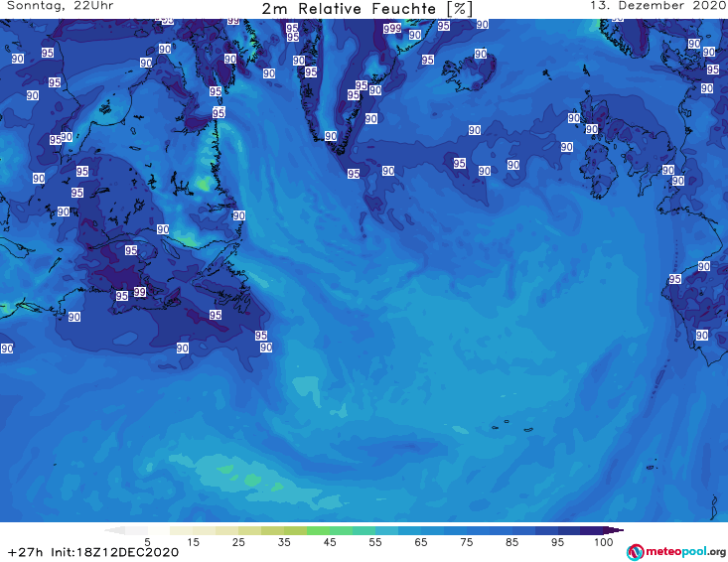The width and height of the screenshot is (728, 562).
Task: Click the '90' contour label over Iceland
Action: [x=481, y=54]
